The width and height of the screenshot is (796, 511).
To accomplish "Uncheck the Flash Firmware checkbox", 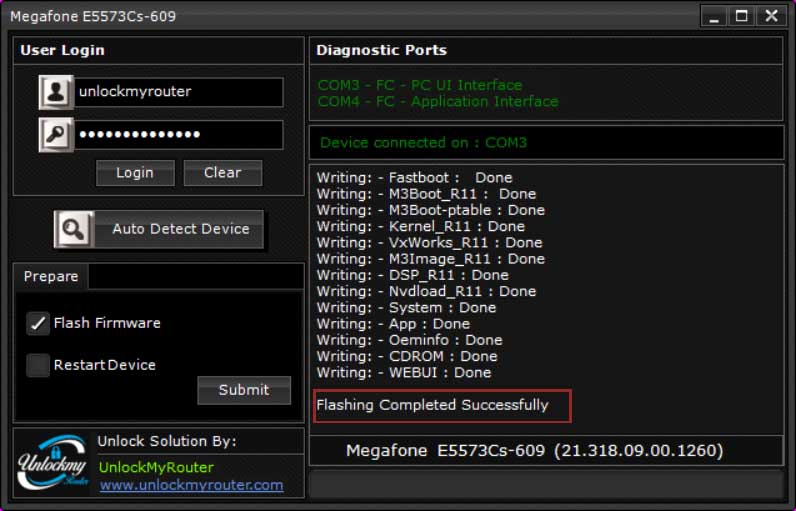I will click(38, 323).
